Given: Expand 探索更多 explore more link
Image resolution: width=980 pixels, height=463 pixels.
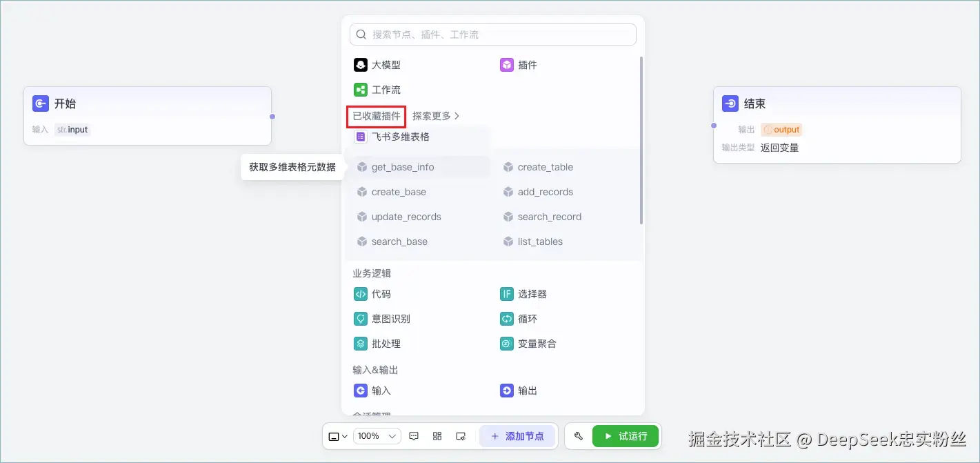Looking at the screenshot, I should pyautogui.click(x=436, y=116).
